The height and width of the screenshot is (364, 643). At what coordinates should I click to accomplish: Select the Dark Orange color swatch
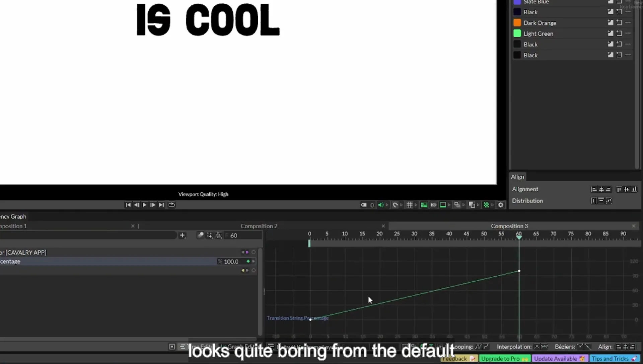coord(517,23)
